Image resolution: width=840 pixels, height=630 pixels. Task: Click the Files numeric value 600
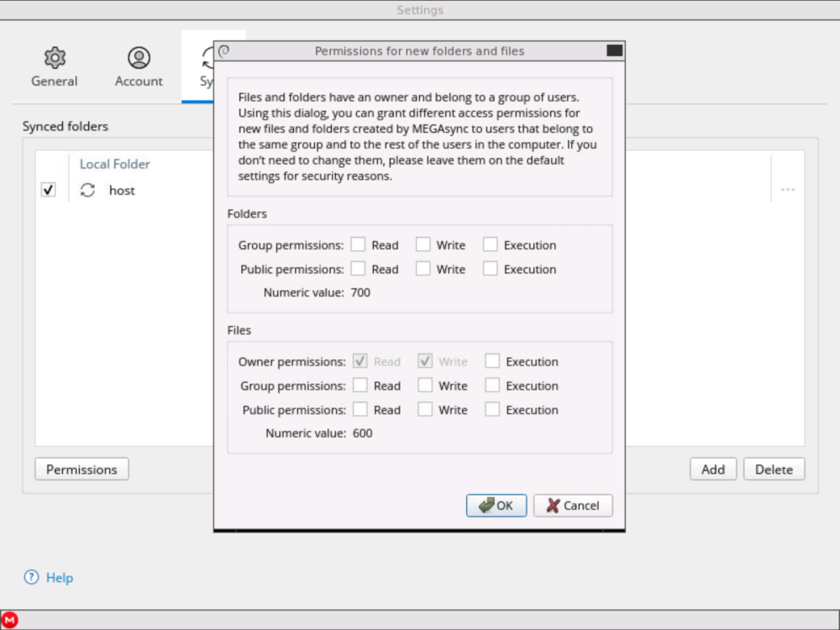(x=363, y=433)
